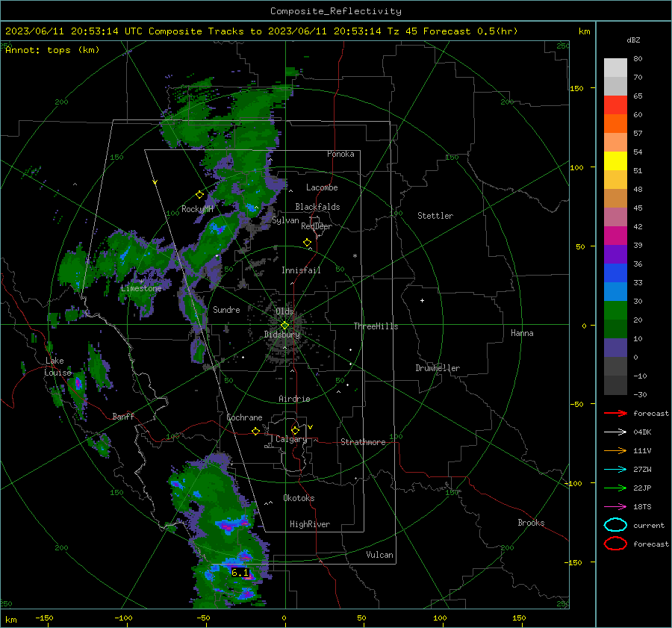
Task: Click the Airdrie city label
Action: 294,399
